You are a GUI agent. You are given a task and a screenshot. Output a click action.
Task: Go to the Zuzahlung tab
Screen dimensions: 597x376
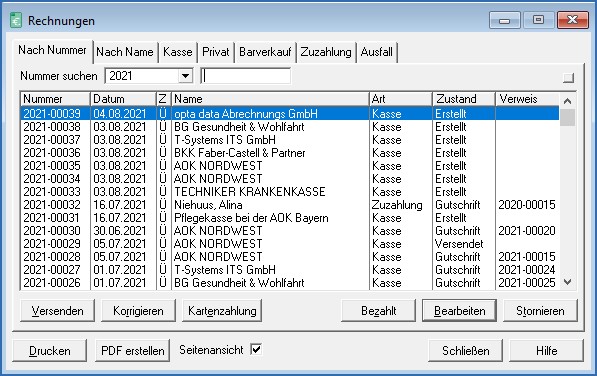click(x=326, y=52)
